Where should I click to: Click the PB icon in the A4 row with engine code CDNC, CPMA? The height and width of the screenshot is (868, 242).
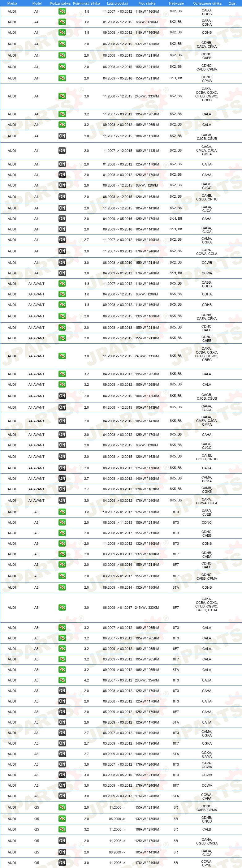click(62, 78)
